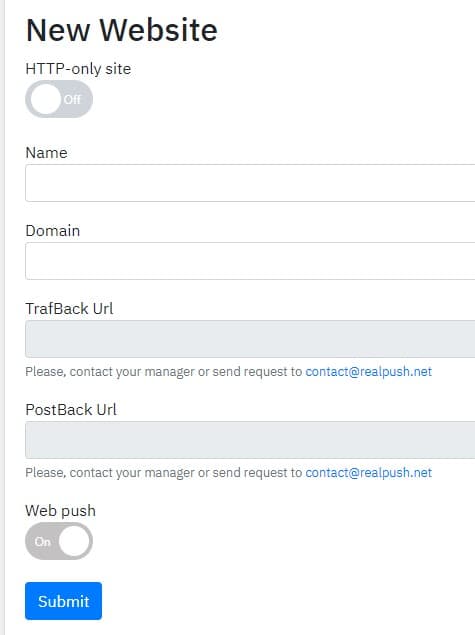Submit the new website form
The width and height of the screenshot is (475, 635).
coord(64,601)
